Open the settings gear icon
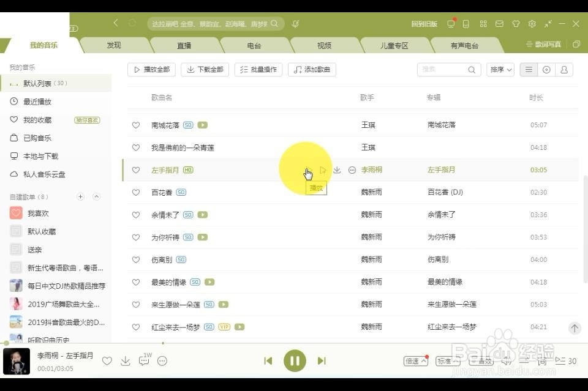 click(532, 24)
